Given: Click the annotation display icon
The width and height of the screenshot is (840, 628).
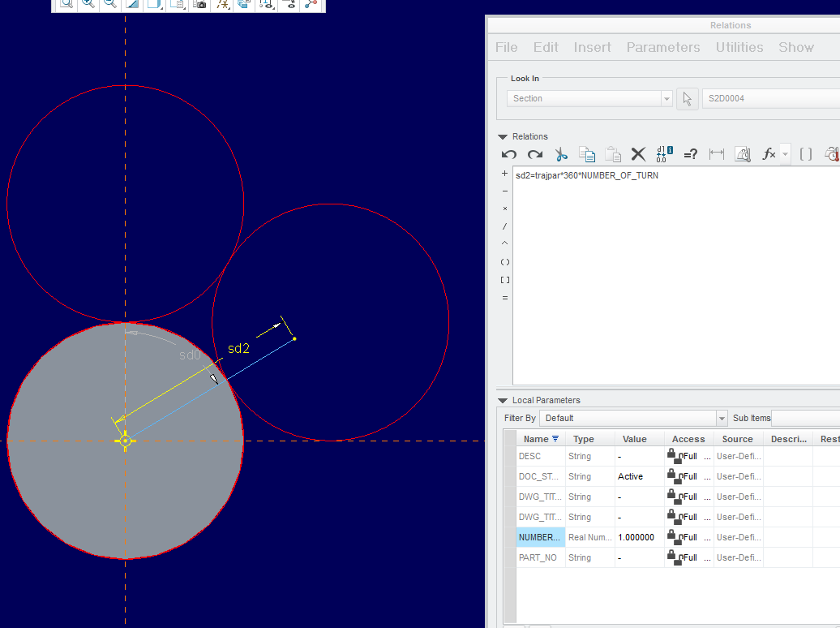Looking at the screenshot, I should click(244, 4).
